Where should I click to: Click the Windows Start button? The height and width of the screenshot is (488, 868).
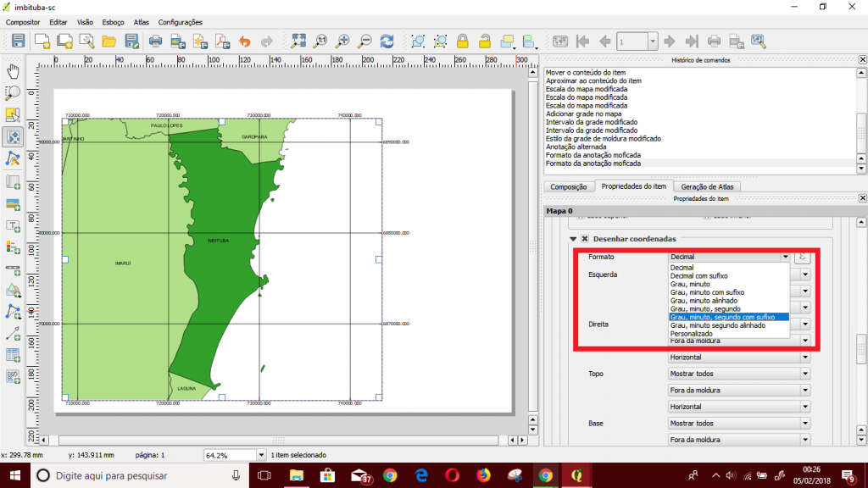coord(15,475)
